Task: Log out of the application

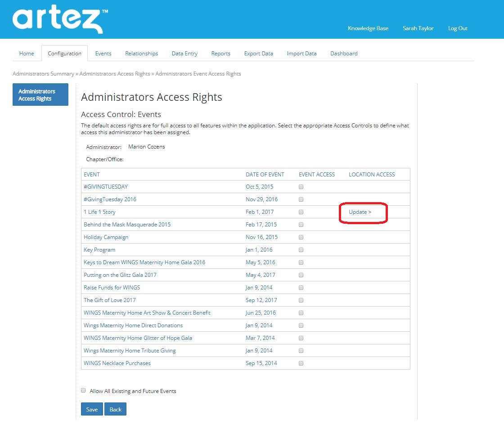Action: 458,28
